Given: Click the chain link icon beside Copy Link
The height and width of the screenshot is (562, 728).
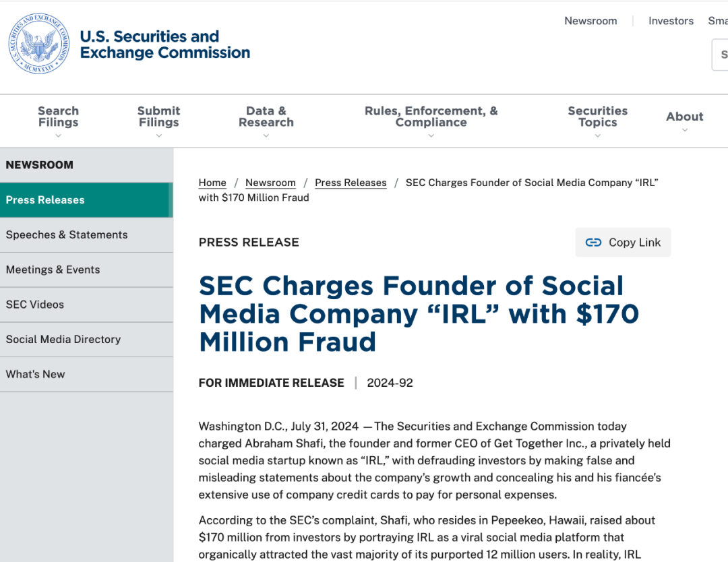Looking at the screenshot, I should click(593, 243).
